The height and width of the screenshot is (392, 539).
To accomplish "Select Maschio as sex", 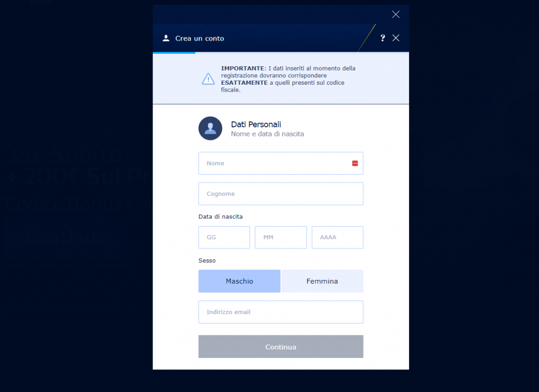I will point(239,281).
